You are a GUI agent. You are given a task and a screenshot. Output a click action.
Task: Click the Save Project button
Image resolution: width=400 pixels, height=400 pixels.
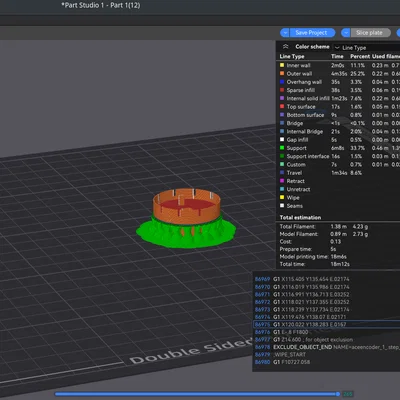click(312, 33)
